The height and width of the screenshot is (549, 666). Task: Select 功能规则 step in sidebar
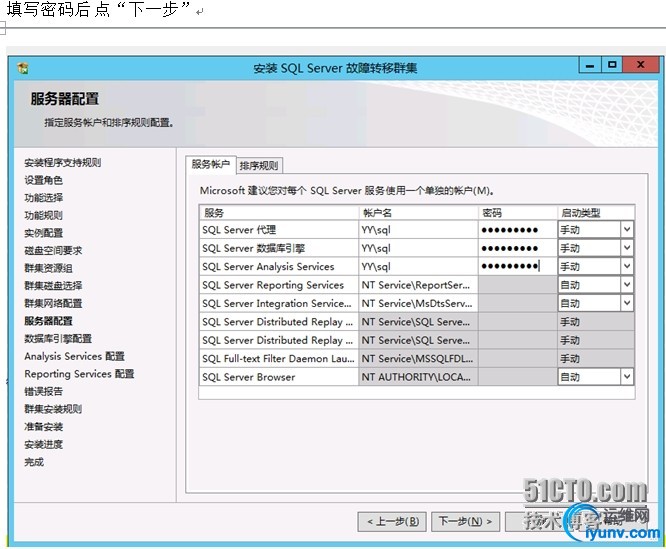tap(43, 215)
